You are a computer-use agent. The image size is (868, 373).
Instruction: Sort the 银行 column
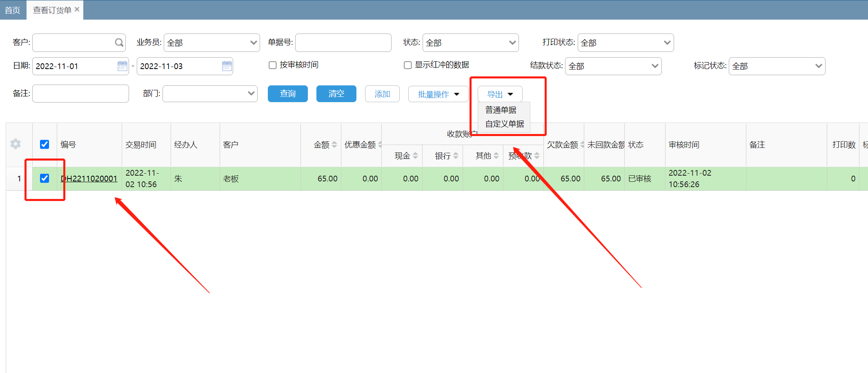456,156
